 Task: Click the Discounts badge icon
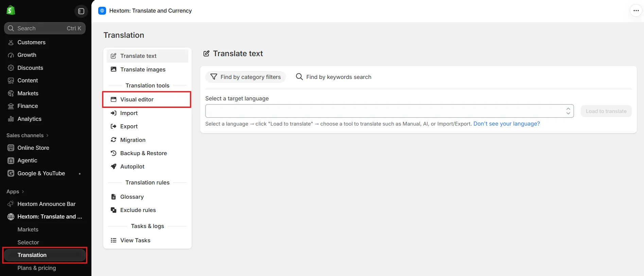click(x=11, y=68)
